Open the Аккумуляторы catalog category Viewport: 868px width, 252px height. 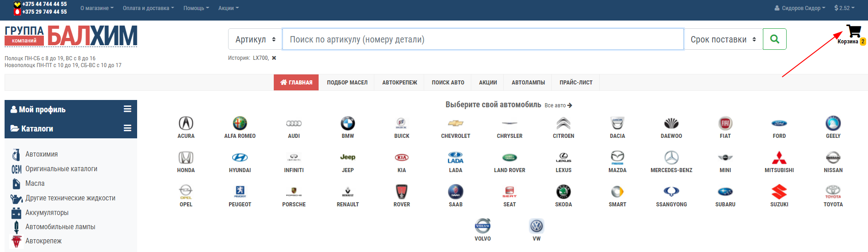(47, 213)
